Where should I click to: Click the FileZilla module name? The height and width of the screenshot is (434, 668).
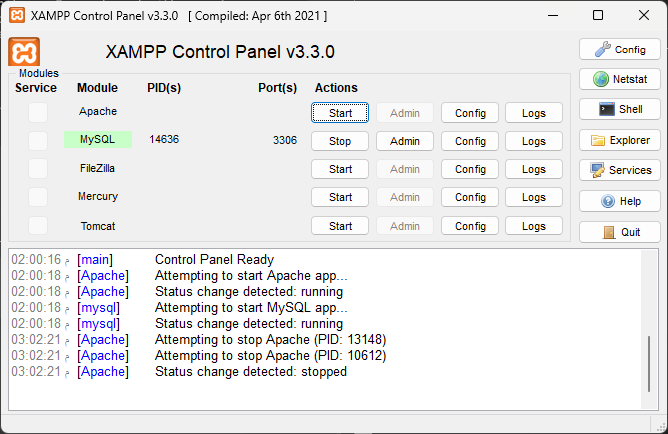(98, 168)
